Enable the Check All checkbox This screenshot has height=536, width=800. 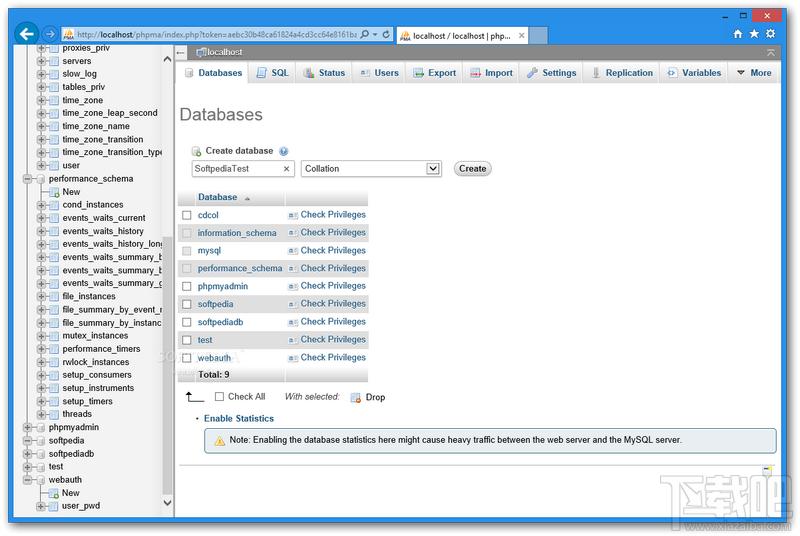(220, 397)
